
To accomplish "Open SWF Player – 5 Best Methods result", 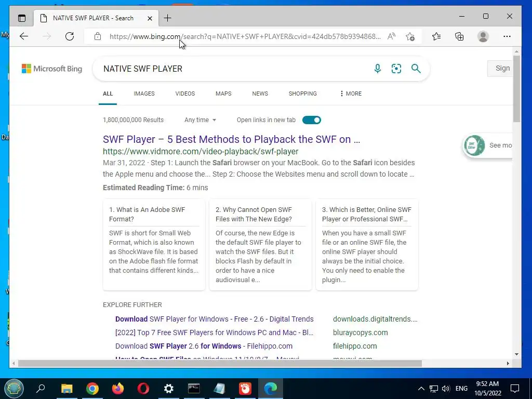I will (231, 139).
